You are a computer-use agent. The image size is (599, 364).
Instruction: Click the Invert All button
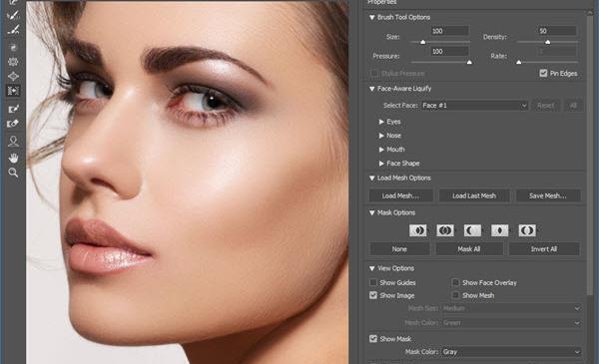(544, 249)
